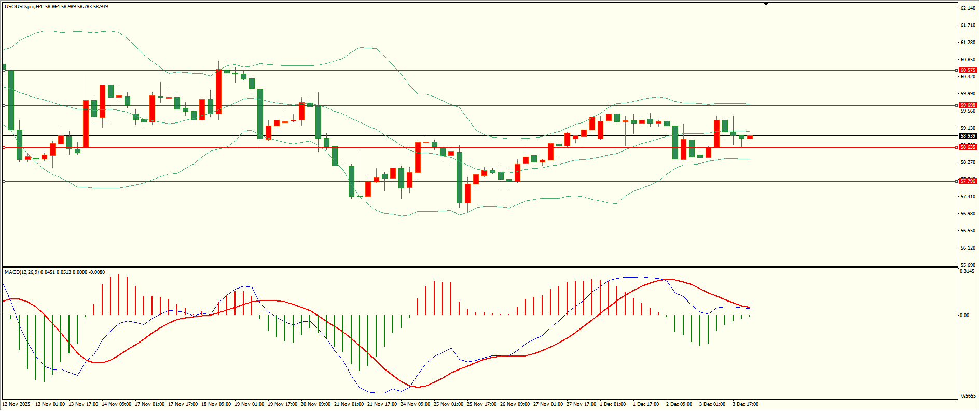Click the latest red candle on chart

[750, 138]
